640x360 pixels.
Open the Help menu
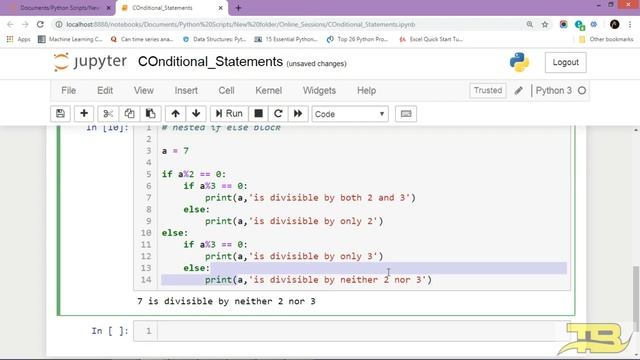pyautogui.click(x=367, y=91)
